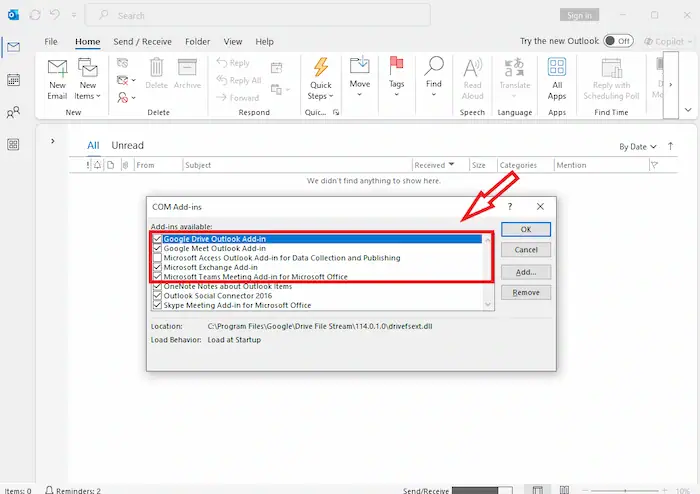The image size is (700, 494).
Task: Click the Outlook app icon in title bar
Action: (x=13, y=15)
